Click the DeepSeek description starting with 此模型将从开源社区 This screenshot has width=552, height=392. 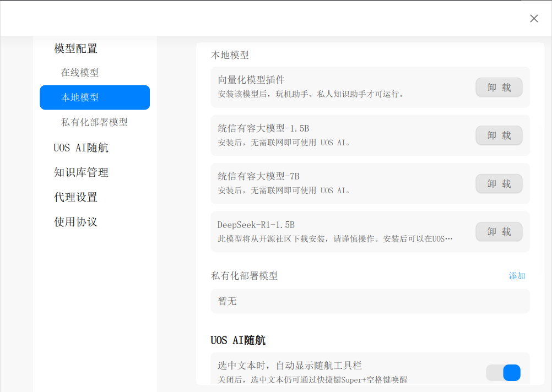[x=335, y=239]
